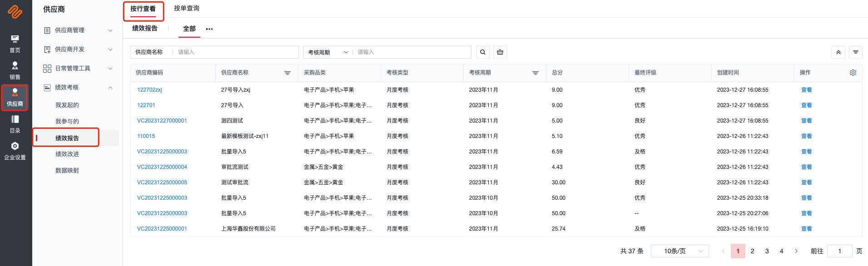Open 企业设置 in the left rail
The width and height of the screenshot is (868, 266).
pos(15,151)
